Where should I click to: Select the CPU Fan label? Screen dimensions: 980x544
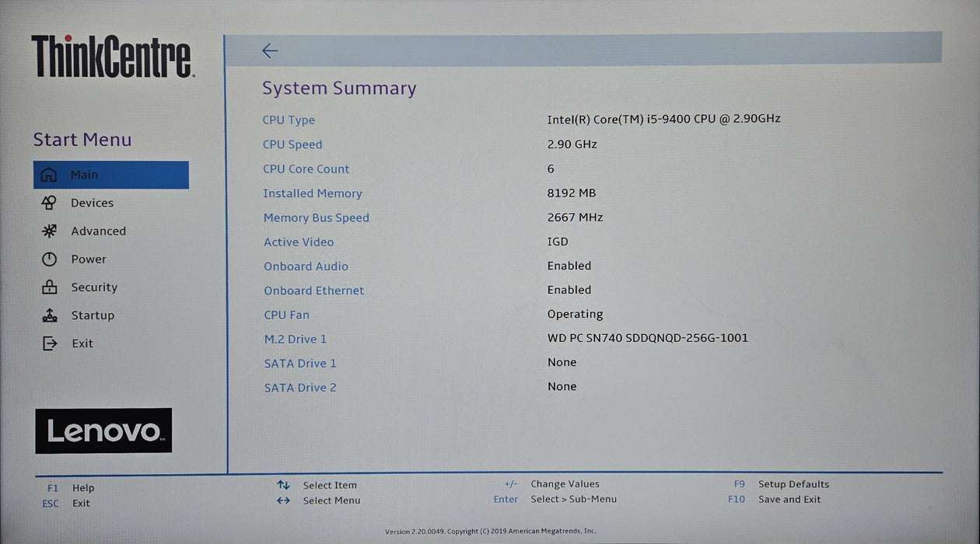point(286,315)
